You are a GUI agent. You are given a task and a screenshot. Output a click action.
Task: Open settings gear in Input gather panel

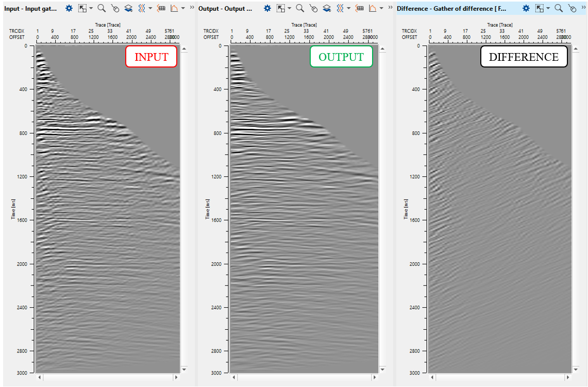coord(69,8)
